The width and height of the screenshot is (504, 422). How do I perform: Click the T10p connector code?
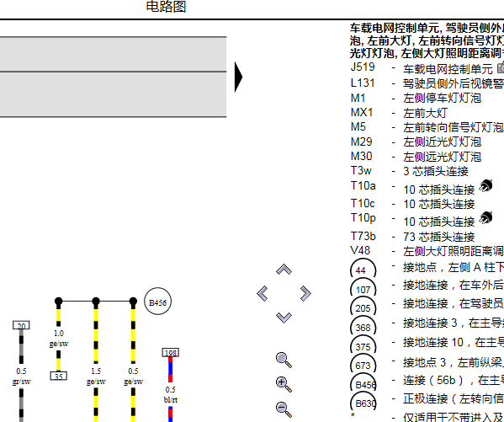363,218
